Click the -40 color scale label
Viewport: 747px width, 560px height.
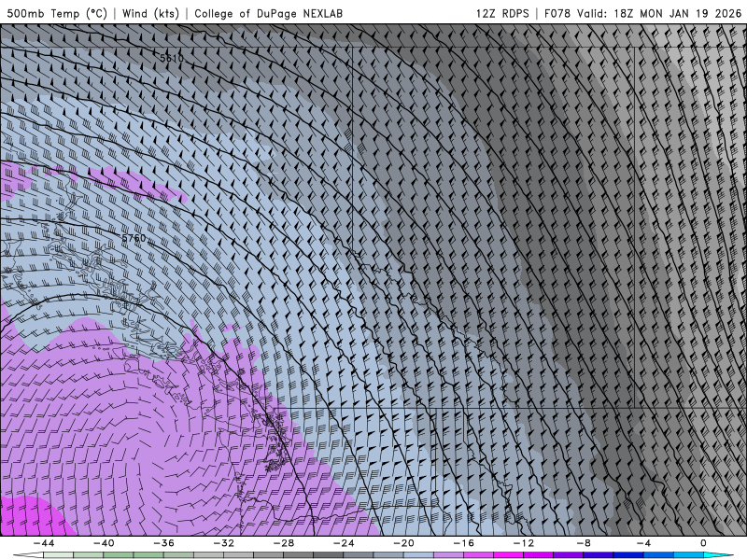(x=104, y=543)
